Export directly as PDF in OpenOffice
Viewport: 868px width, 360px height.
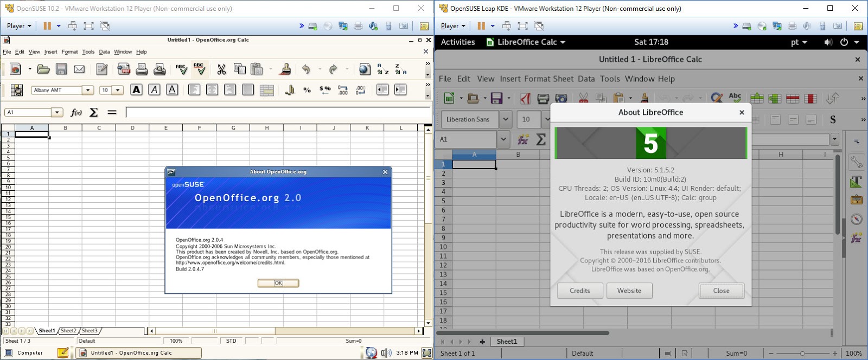click(x=124, y=69)
